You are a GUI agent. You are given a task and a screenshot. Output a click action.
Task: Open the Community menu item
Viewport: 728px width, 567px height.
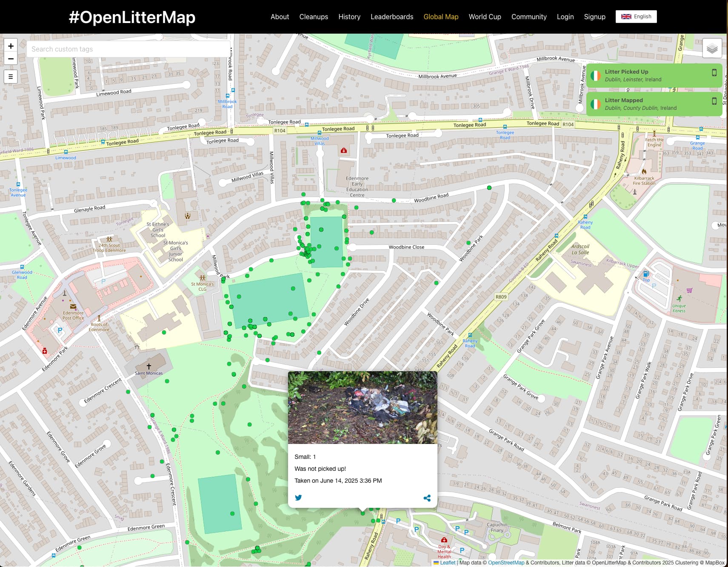(x=529, y=17)
